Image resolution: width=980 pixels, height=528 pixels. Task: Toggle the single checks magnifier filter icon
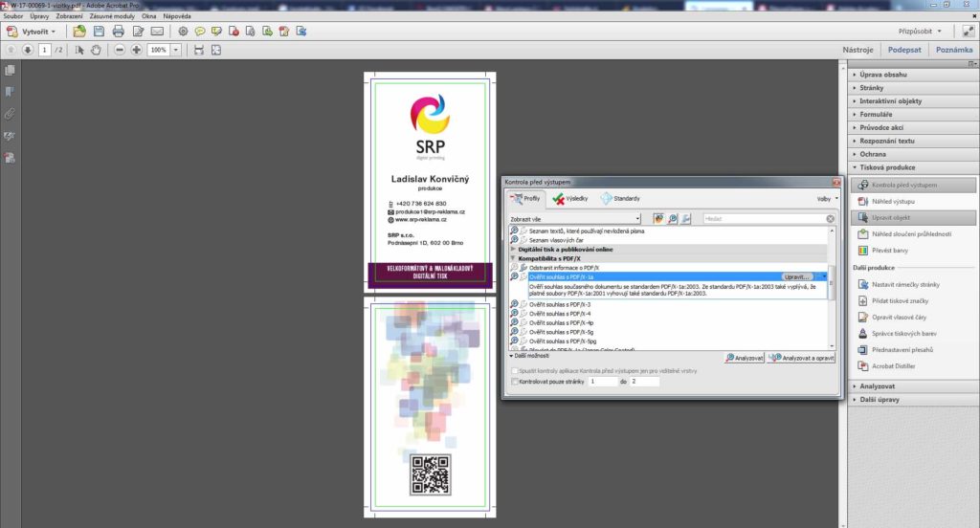[x=673, y=218]
